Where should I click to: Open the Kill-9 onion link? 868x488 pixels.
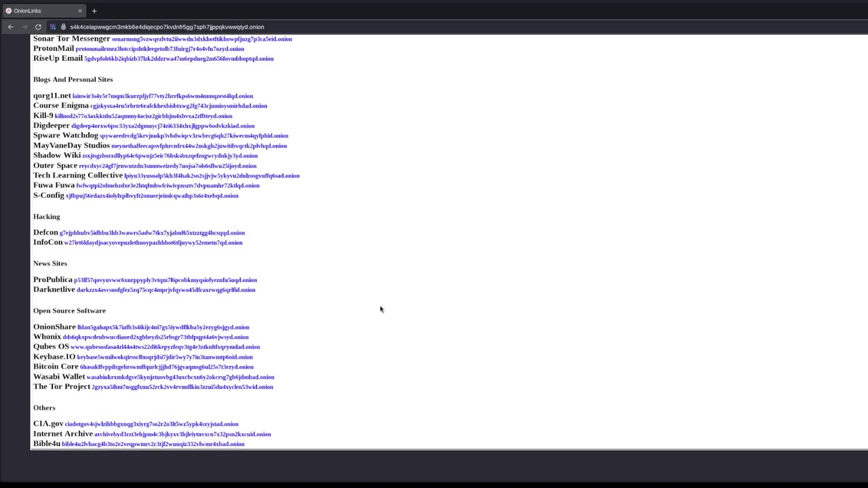(x=144, y=116)
